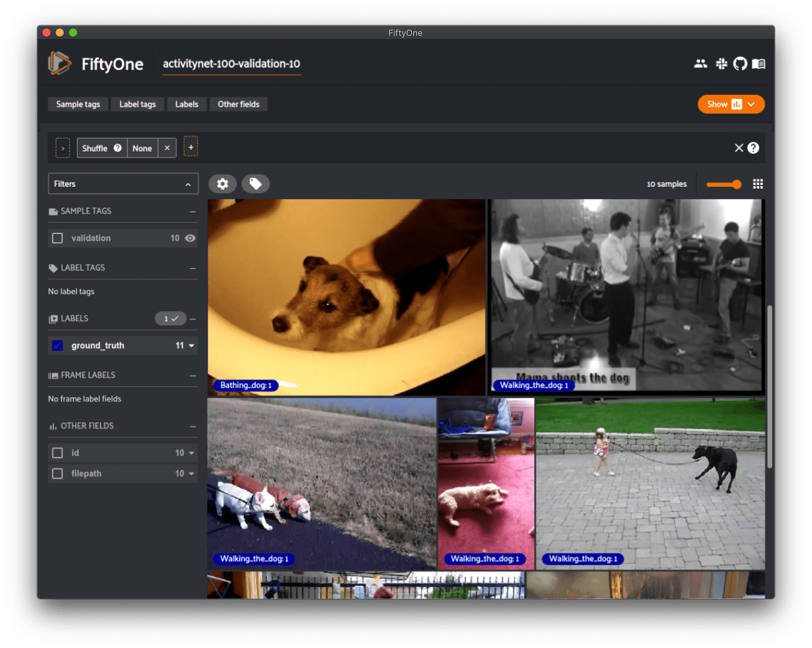
Task: Switch to Label tags tab
Action: (138, 104)
